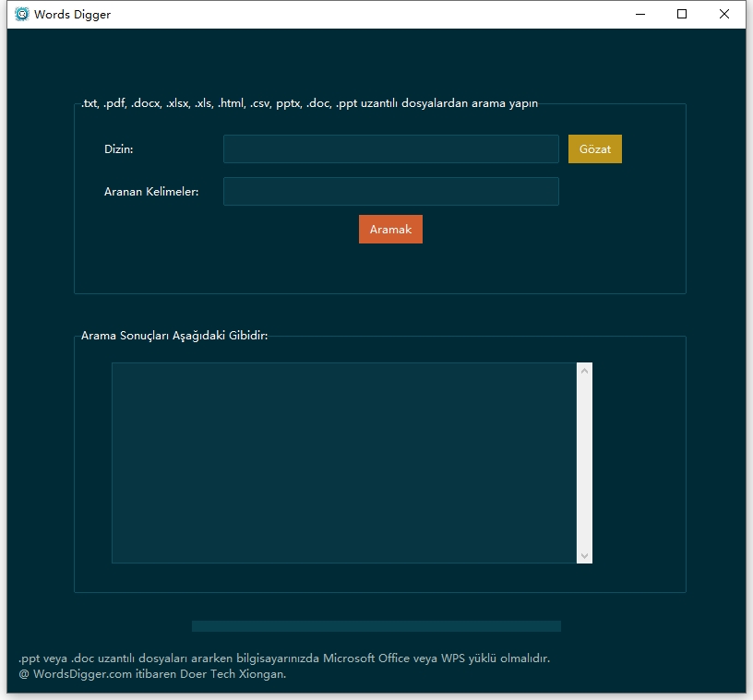Click the results vertical scrollbar track
Viewport: 753px width, 700px height.
(x=584, y=461)
